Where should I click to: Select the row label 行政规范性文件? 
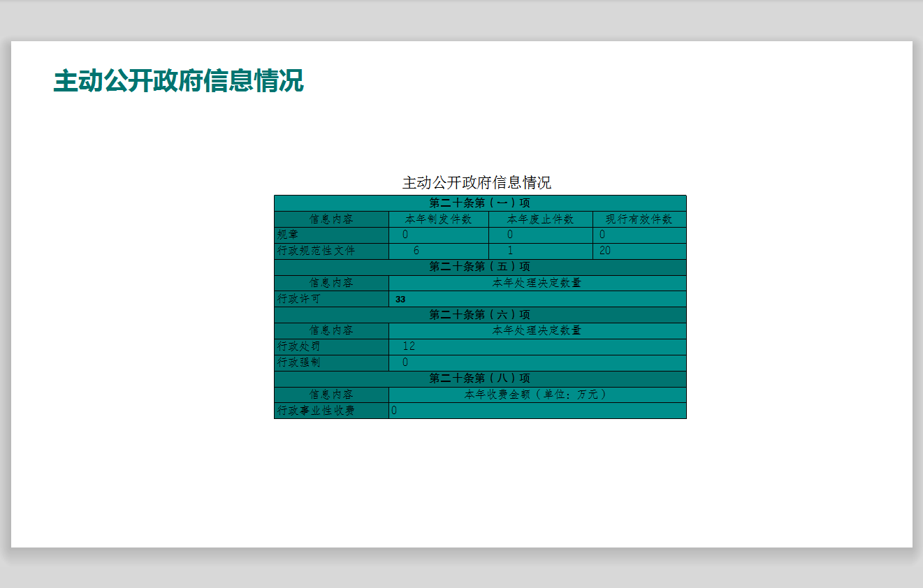316,251
